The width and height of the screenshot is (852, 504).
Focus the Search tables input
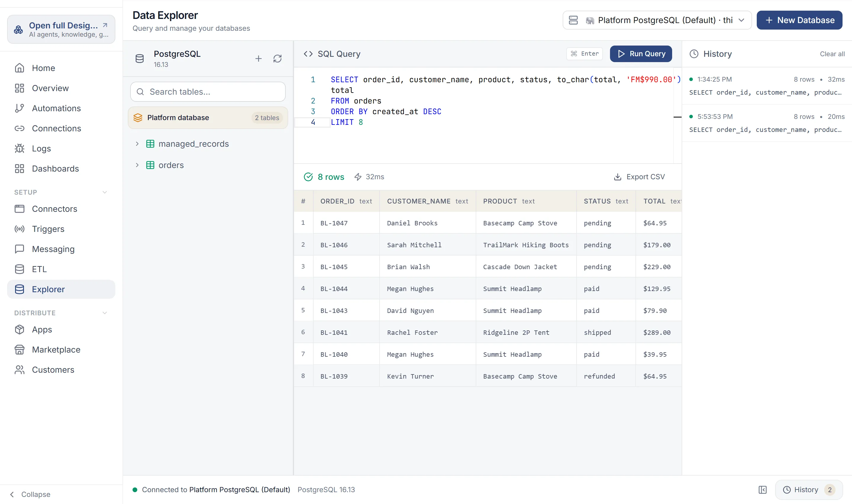point(208,92)
